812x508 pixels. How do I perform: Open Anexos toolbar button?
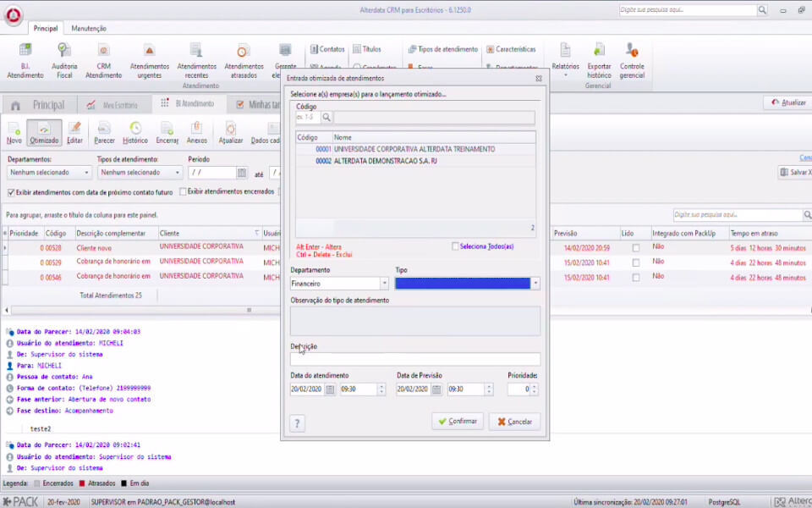point(197,133)
